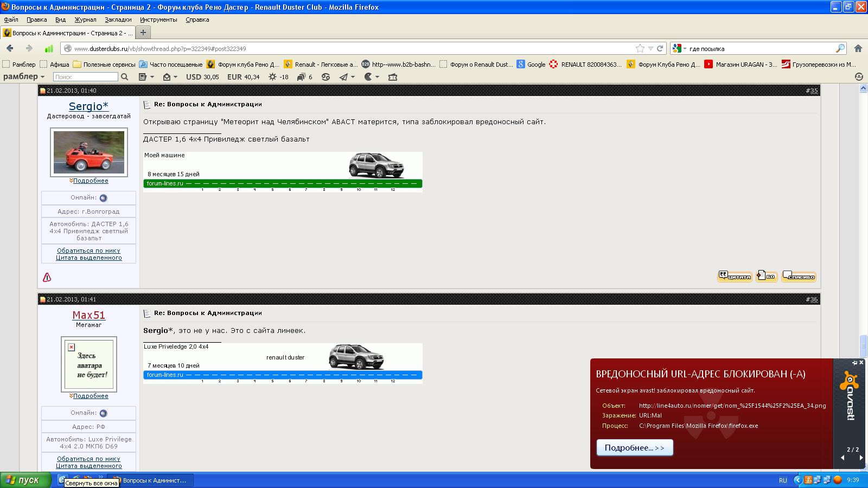This screenshot has width=868, height=488.
Task: Open the URL history dropdown arrow
Action: (x=650, y=48)
